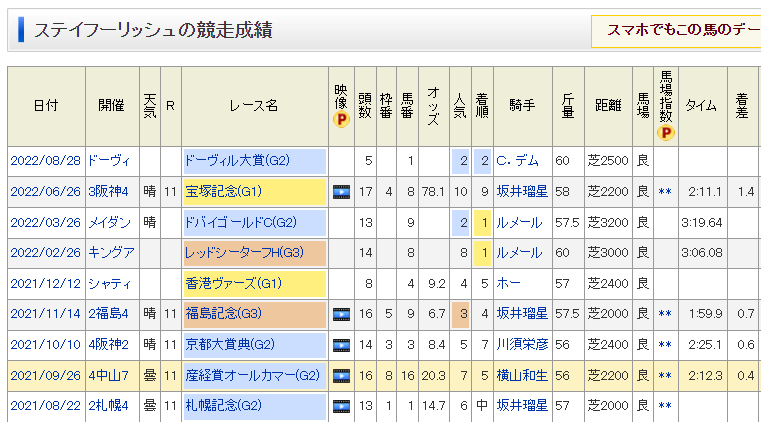Play the 札幌記念(G2) race video icon
This screenshot has width=761, height=422.
340,406
